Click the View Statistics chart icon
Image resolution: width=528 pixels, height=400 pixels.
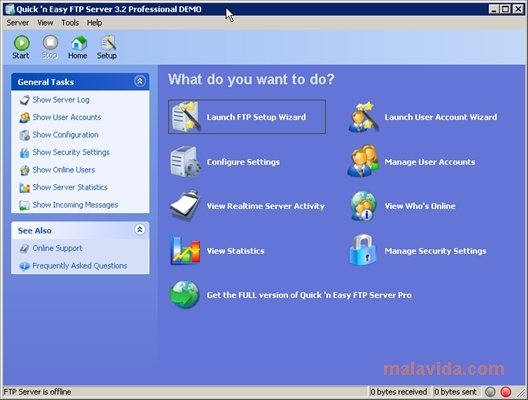point(185,250)
